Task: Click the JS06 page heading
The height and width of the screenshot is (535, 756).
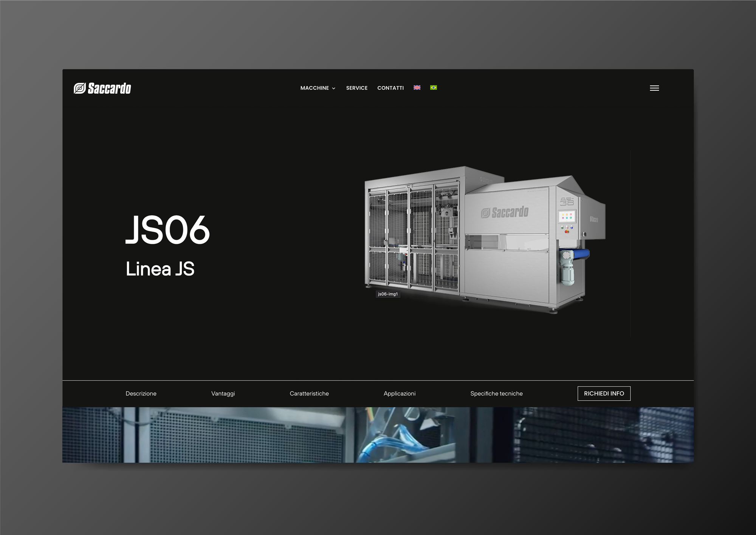Action: pyautogui.click(x=167, y=230)
